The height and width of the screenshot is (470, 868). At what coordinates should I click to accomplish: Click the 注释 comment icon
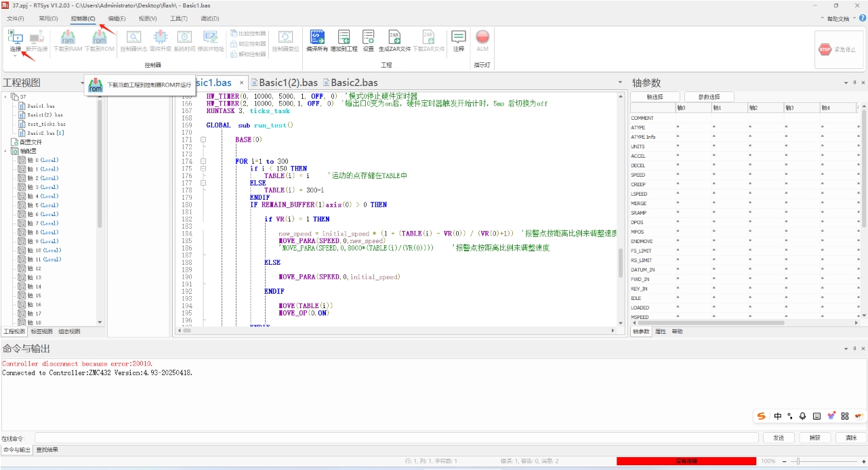[x=459, y=38]
